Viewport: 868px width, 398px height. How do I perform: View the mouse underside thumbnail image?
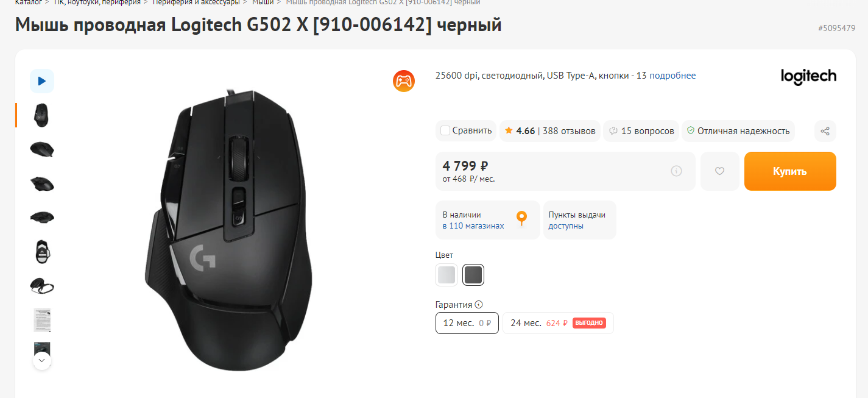tap(42, 251)
